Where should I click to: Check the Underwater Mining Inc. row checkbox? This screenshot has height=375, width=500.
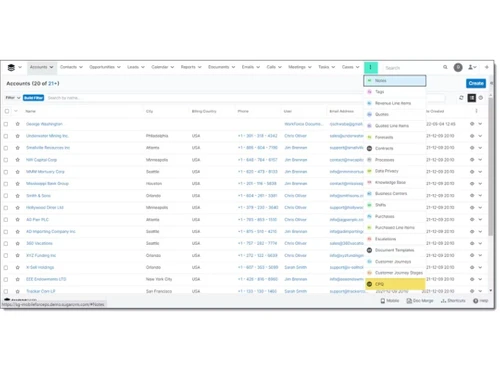tap(6, 136)
